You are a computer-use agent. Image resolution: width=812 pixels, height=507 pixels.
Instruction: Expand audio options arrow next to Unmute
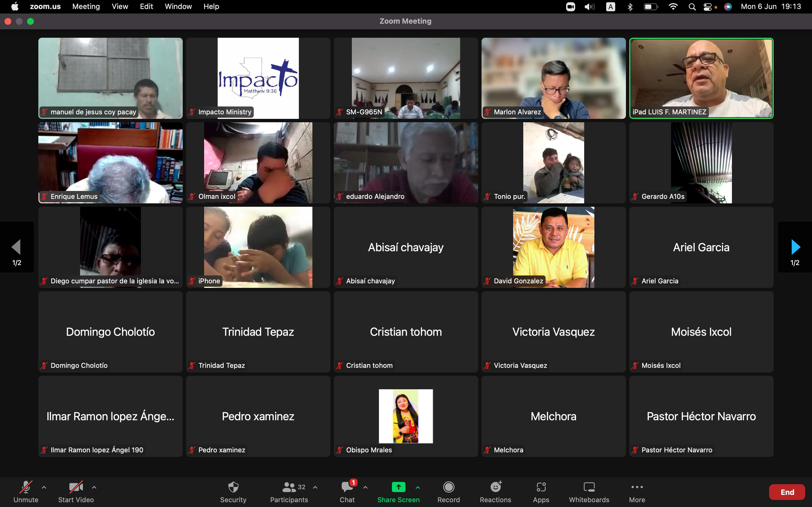tap(44, 487)
